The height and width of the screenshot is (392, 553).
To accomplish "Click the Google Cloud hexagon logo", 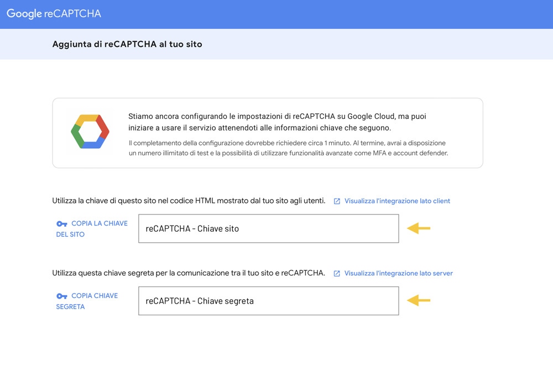I will (90, 131).
